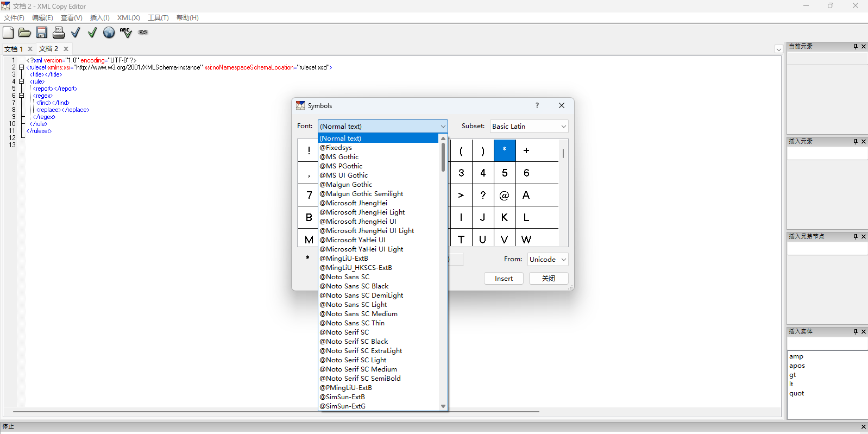The width and height of the screenshot is (868, 434).
Task: Collapse the regex fold marker on line 6
Action: click(22, 96)
